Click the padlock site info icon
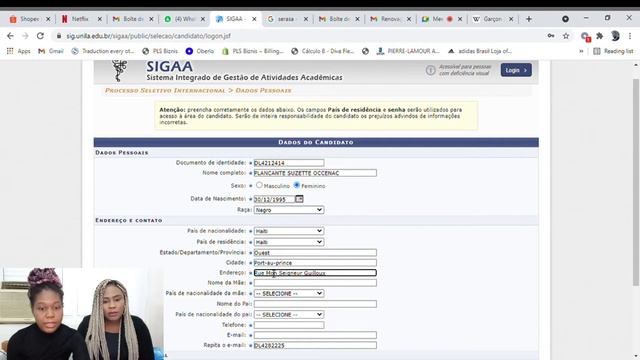 [59, 36]
